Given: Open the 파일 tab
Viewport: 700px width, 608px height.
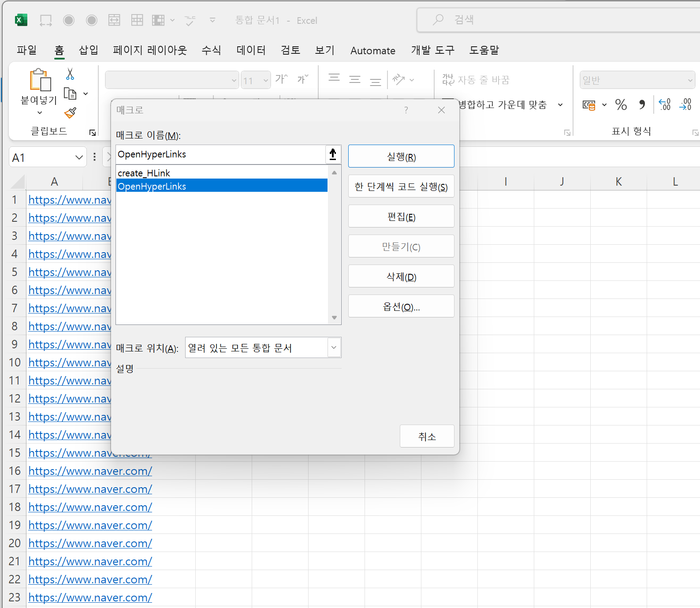Looking at the screenshot, I should (x=27, y=50).
